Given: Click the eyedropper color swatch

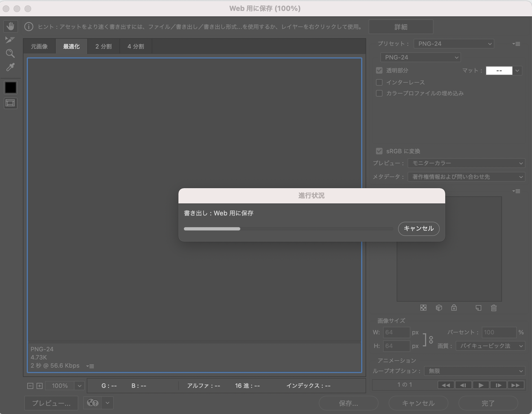Looking at the screenshot, I should click(10, 88).
